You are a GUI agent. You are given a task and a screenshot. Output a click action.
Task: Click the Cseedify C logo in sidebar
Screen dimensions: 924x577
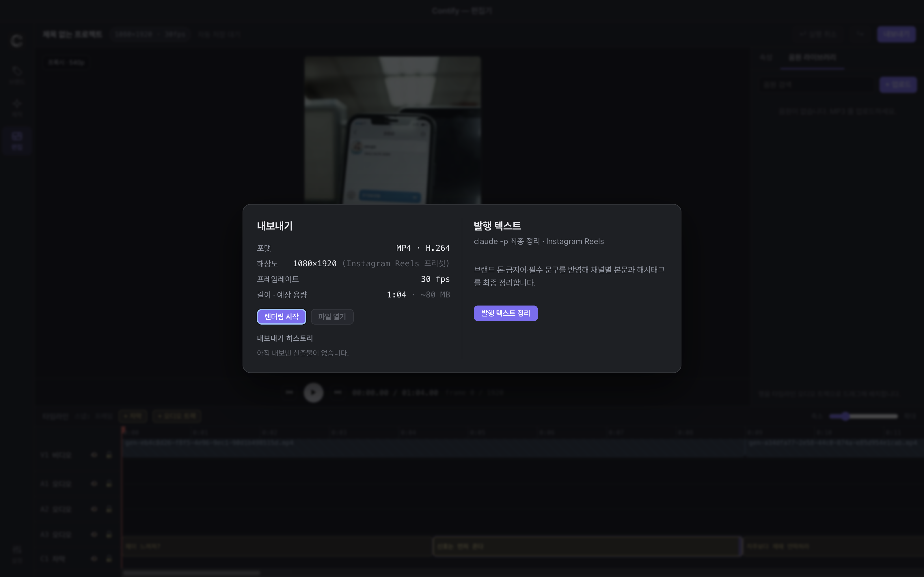[x=17, y=40]
